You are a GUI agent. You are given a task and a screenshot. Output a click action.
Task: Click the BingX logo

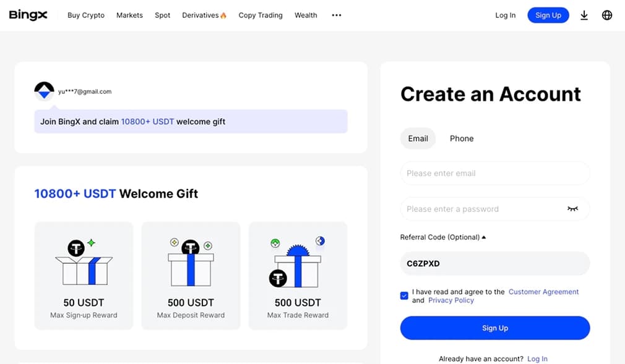click(28, 15)
